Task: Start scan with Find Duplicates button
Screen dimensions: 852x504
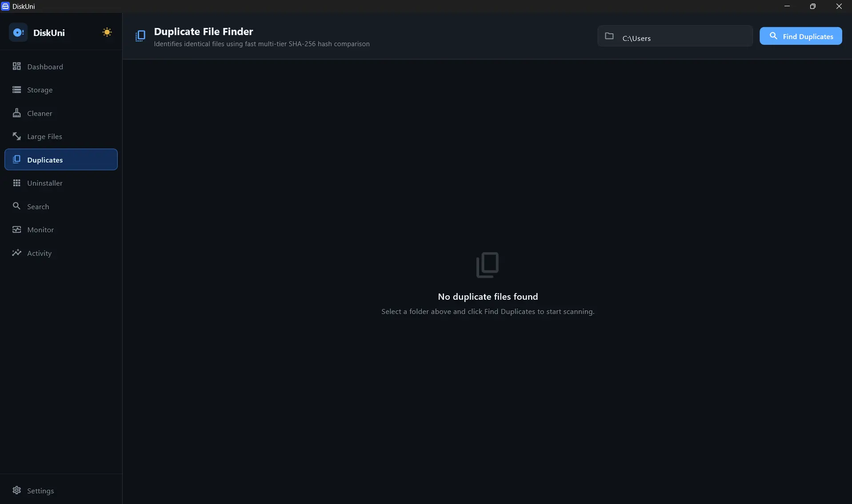Action: (800, 36)
